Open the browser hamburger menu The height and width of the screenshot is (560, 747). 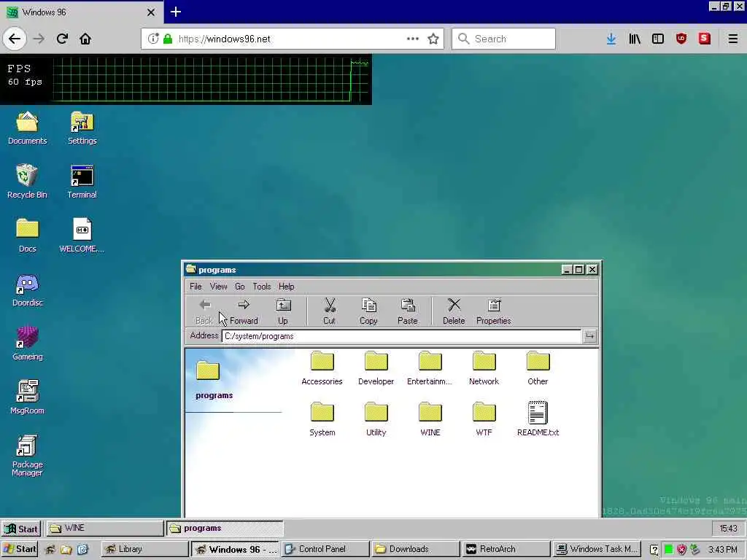point(732,39)
